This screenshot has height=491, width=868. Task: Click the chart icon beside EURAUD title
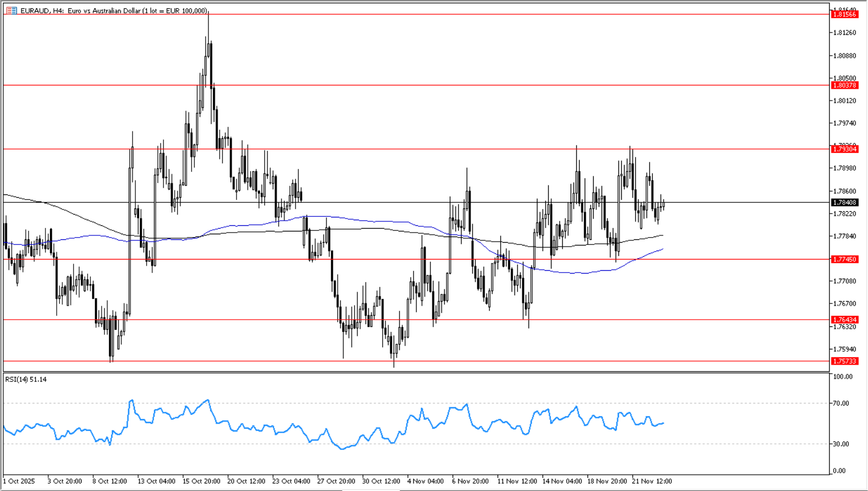tap(11, 11)
